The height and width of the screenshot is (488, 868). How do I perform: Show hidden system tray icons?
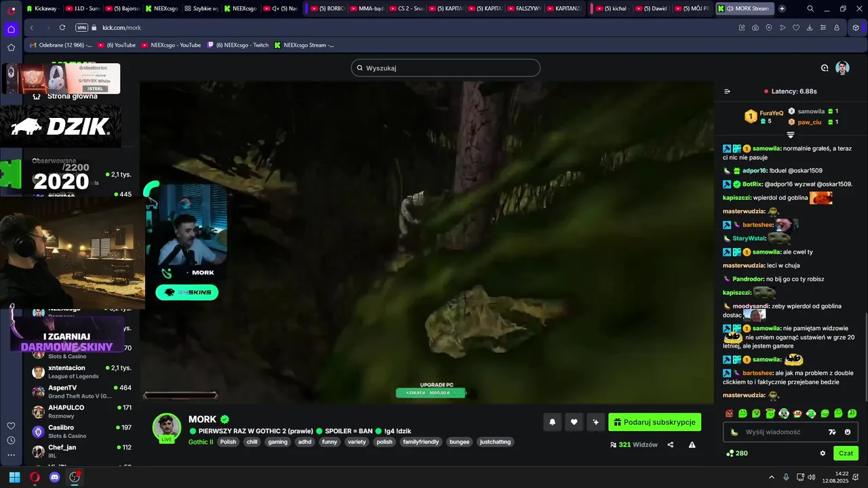pyautogui.click(x=771, y=477)
